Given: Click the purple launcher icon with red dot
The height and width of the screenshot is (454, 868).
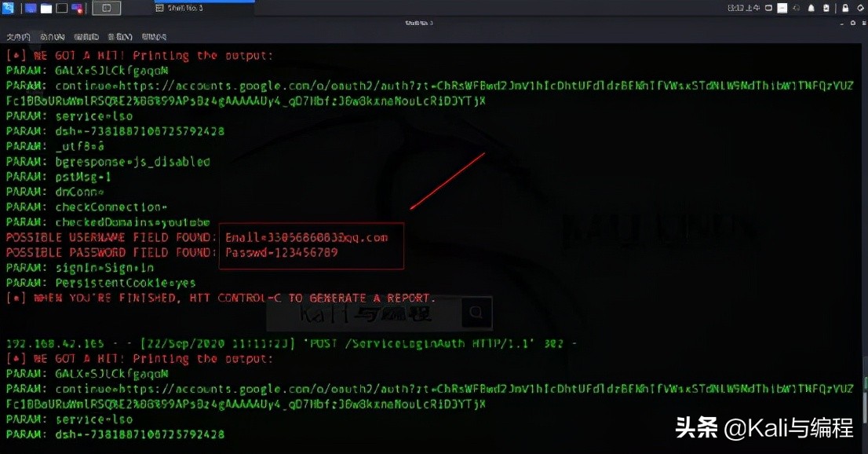Looking at the screenshot, I should point(77,9).
